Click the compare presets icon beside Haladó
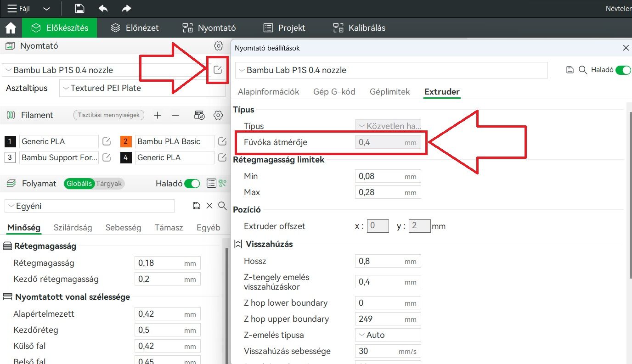Viewport: 632px width, 364px height. coord(223,184)
